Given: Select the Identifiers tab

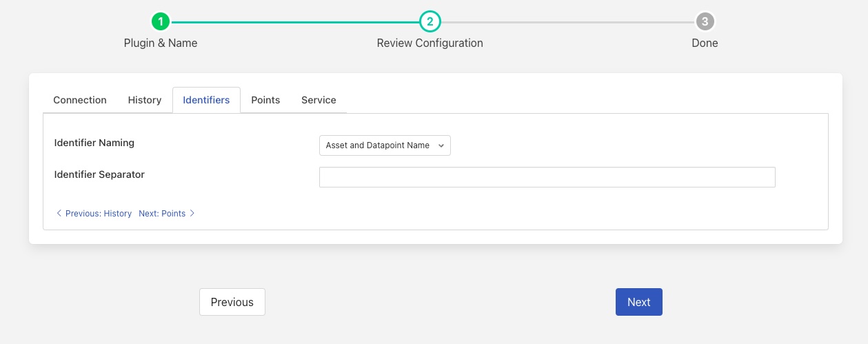Looking at the screenshot, I should [206, 100].
